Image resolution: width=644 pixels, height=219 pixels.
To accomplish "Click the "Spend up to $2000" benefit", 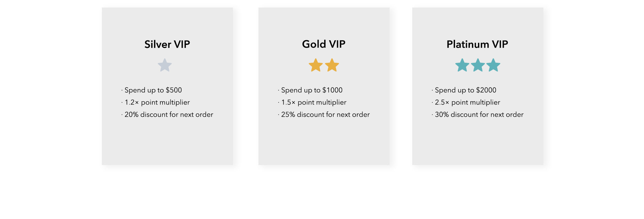I will tap(465, 90).
